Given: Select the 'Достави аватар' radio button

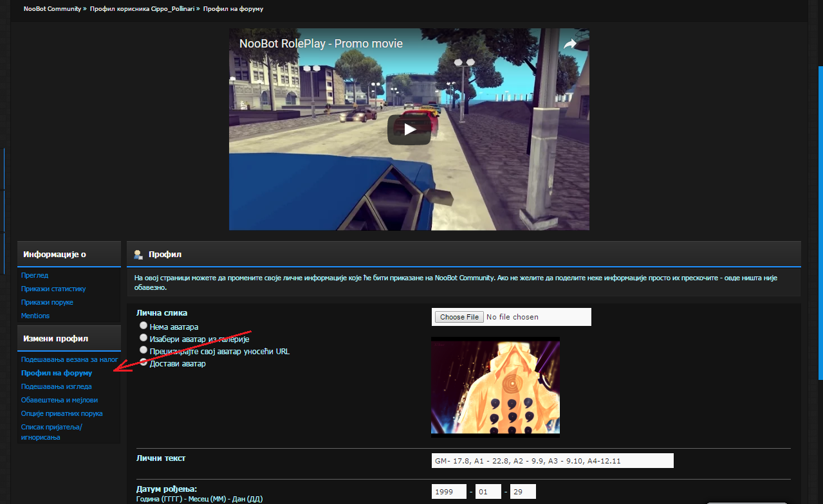Looking at the screenshot, I should pos(143,363).
